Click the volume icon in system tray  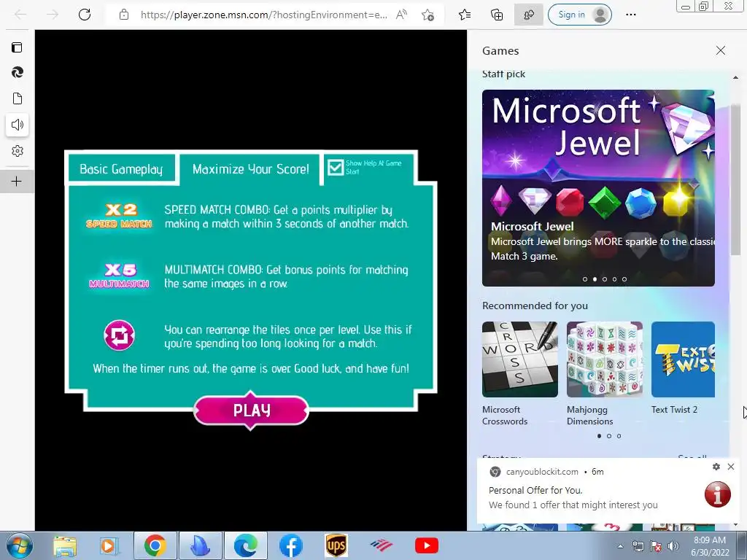click(673, 546)
